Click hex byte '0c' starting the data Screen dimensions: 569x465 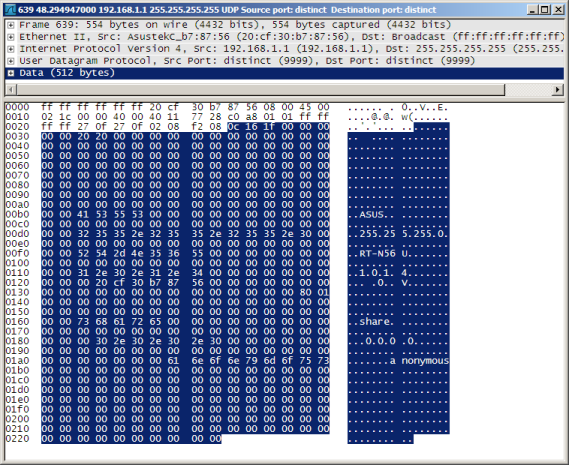coord(233,127)
